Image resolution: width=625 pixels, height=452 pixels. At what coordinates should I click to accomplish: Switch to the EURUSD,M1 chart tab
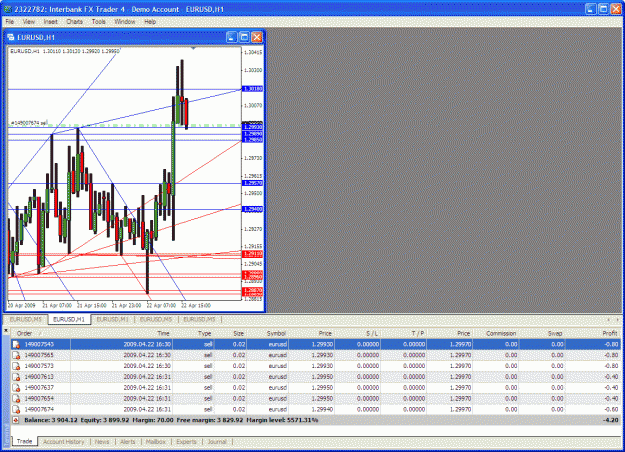pyautogui.click(x=112, y=319)
